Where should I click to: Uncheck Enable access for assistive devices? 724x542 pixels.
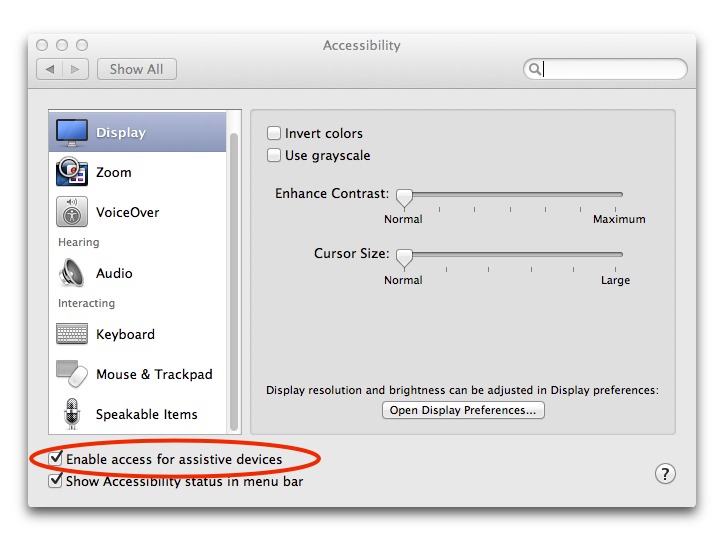coord(55,458)
